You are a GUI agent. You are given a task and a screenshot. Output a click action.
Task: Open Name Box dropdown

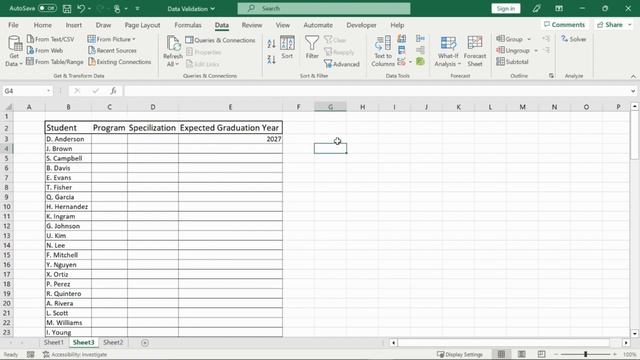[x=49, y=91]
